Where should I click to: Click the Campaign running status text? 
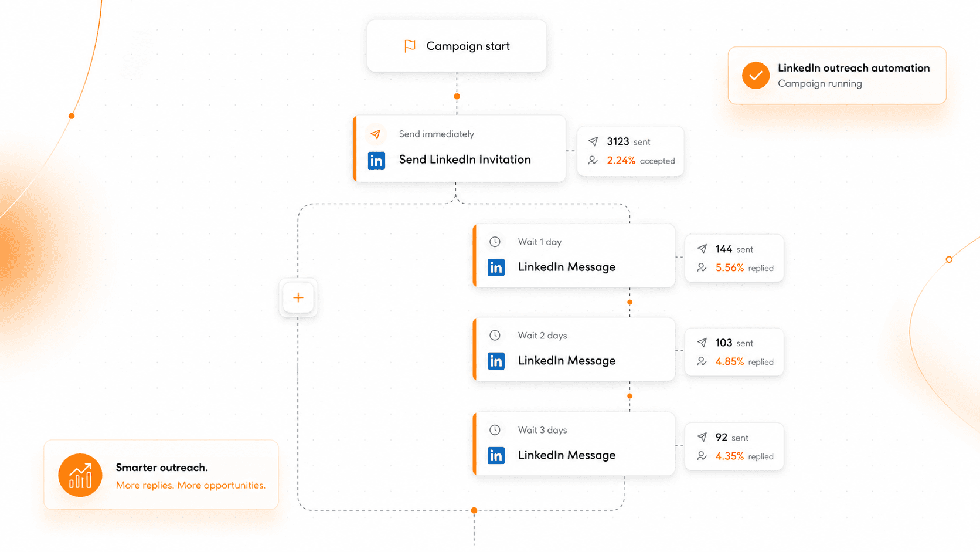[820, 84]
